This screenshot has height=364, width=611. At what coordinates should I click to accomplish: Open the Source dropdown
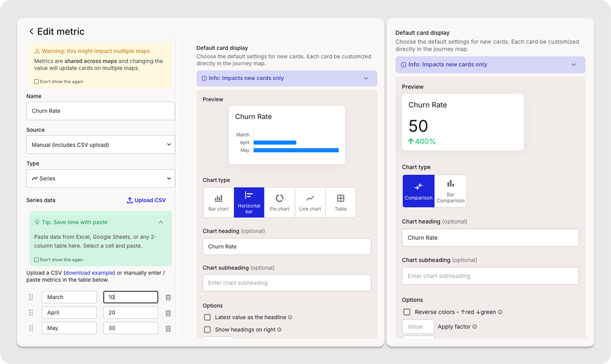(101, 145)
